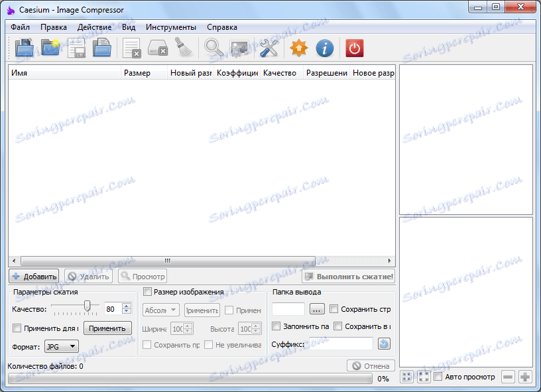Click the file list scroll right arrow

pyautogui.click(x=390, y=261)
